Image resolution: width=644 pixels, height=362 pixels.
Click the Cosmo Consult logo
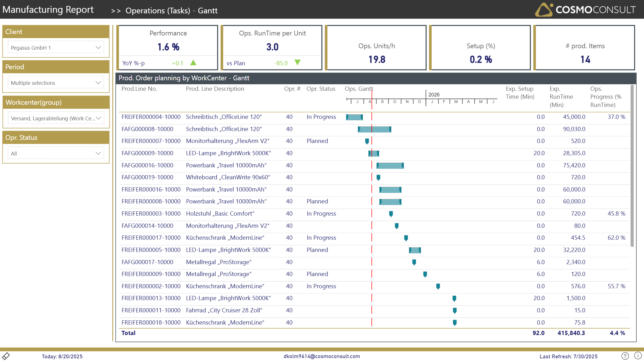(585, 10)
